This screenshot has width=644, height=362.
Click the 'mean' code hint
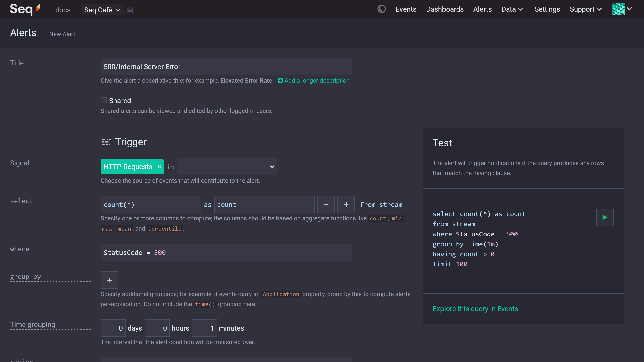click(124, 229)
